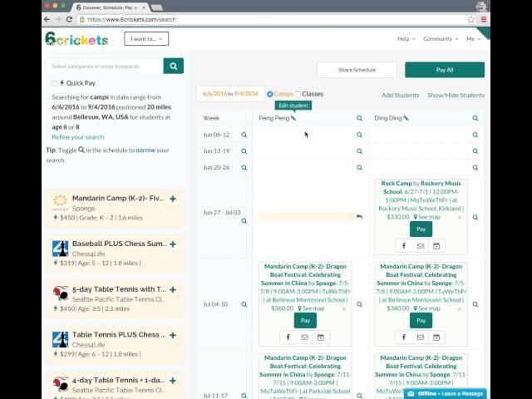Viewport: 532px width, 399px height.
Task: Edit Ding Ding with the pencil icon
Action: (406, 118)
